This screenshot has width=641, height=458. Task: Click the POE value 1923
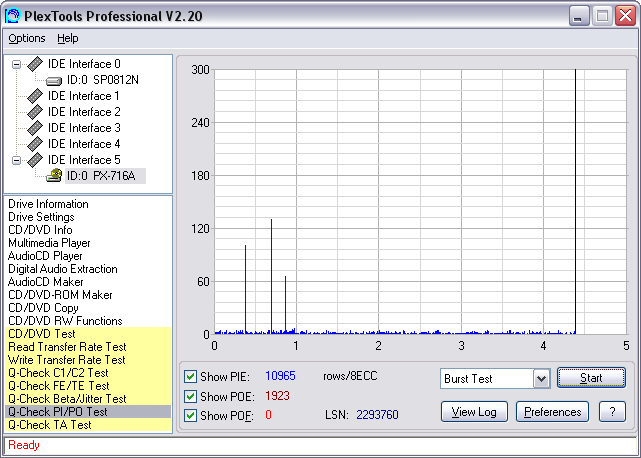[277, 395]
